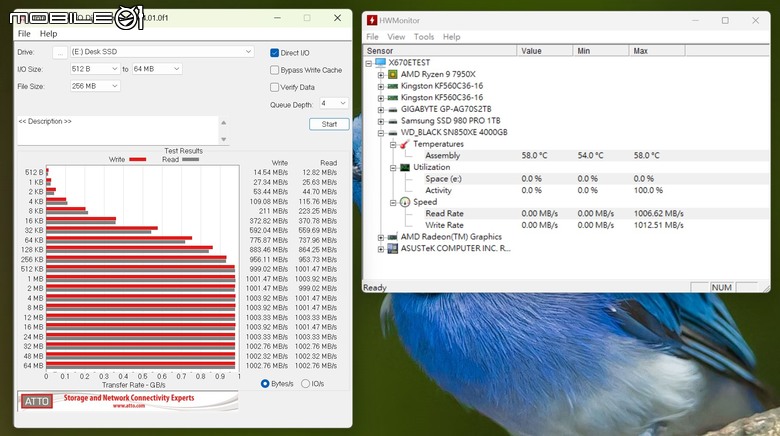Viewport: 780px width, 436px height.
Task: Click the drive browse '...' button
Action: click(x=60, y=52)
